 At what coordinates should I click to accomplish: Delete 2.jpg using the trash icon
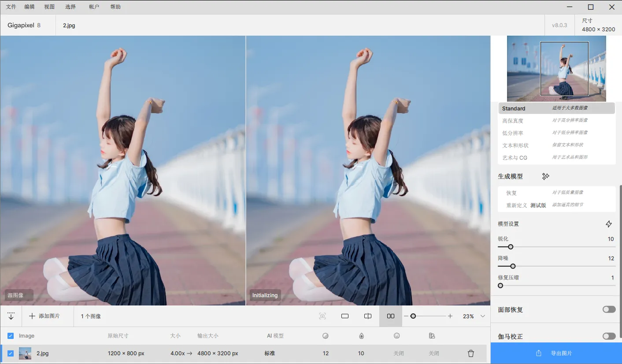[x=470, y=353]
